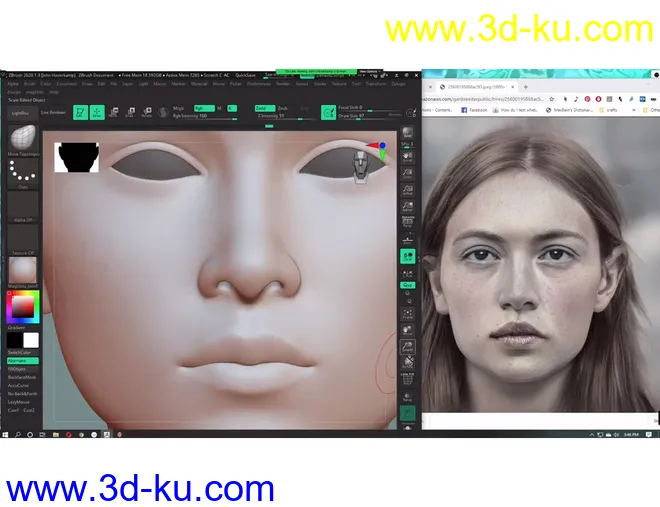Open the Texture Off selector
This screenshot has height=507, width=660.
(x=23, y=238)
